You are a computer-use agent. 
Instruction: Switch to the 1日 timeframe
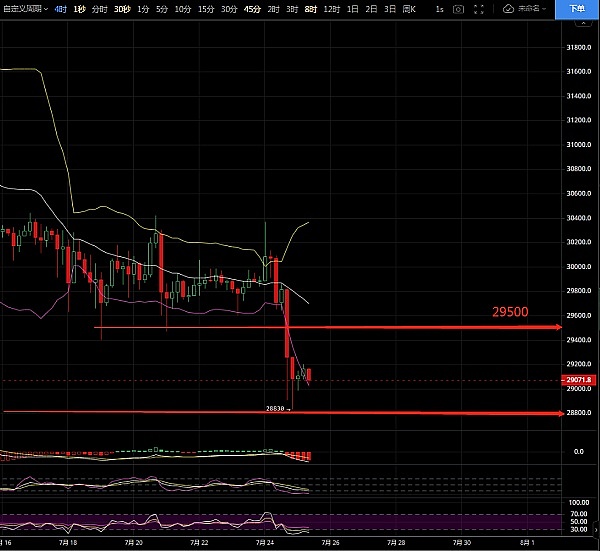[352, 9]
